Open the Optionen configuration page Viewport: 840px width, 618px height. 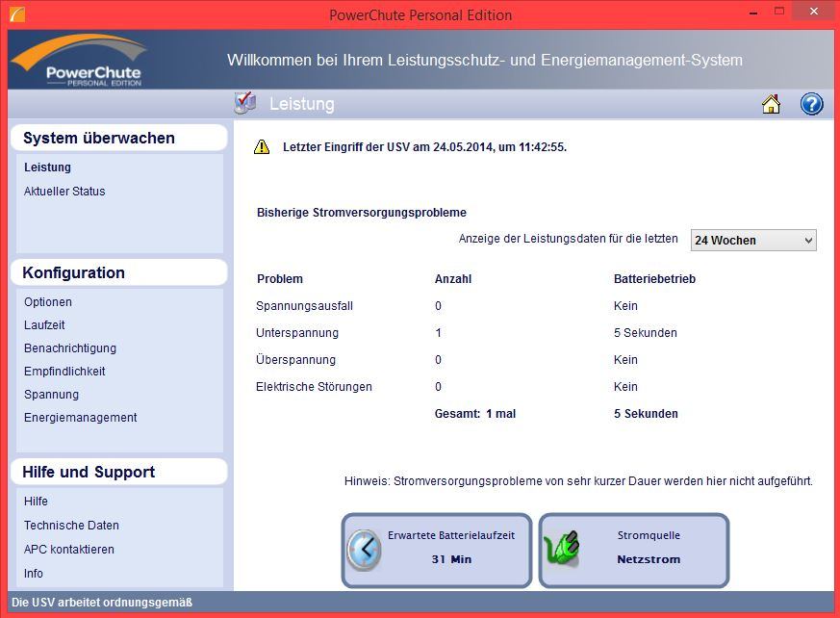[x=48, y=301]
